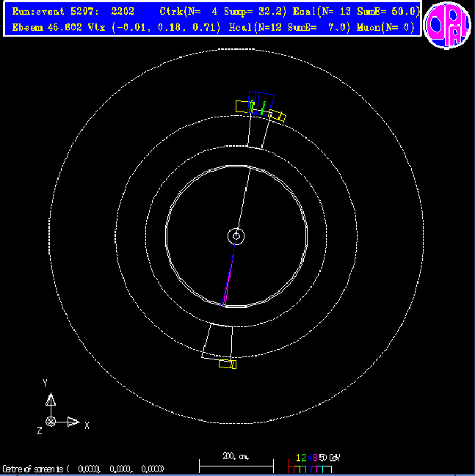Click the Muon count in the header

pyautogui.click(x=386, y=28)
